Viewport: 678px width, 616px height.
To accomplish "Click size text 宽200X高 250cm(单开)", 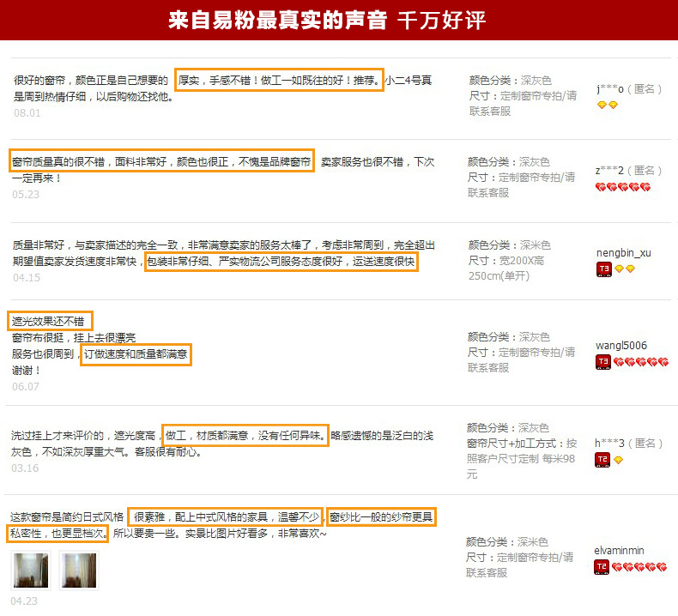I will [506, 269].
